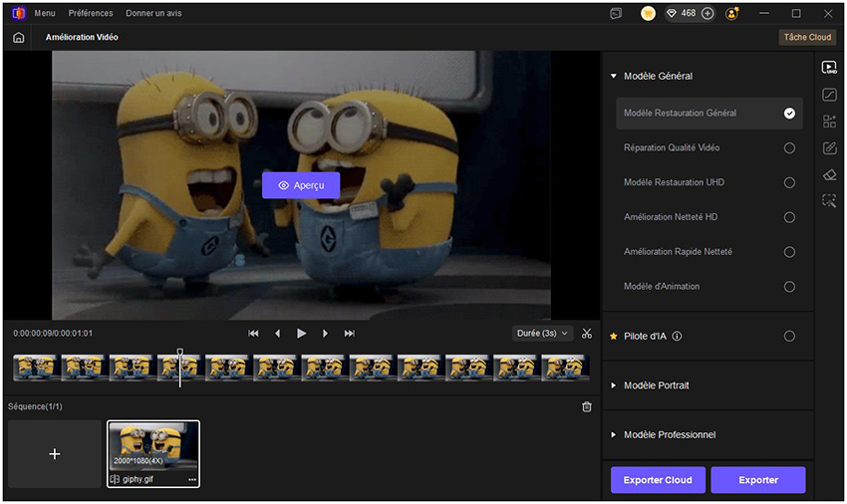Viewport: 847px width, 504px height.
Task: Open the Préférences menu
Action: tap(91, 14)
